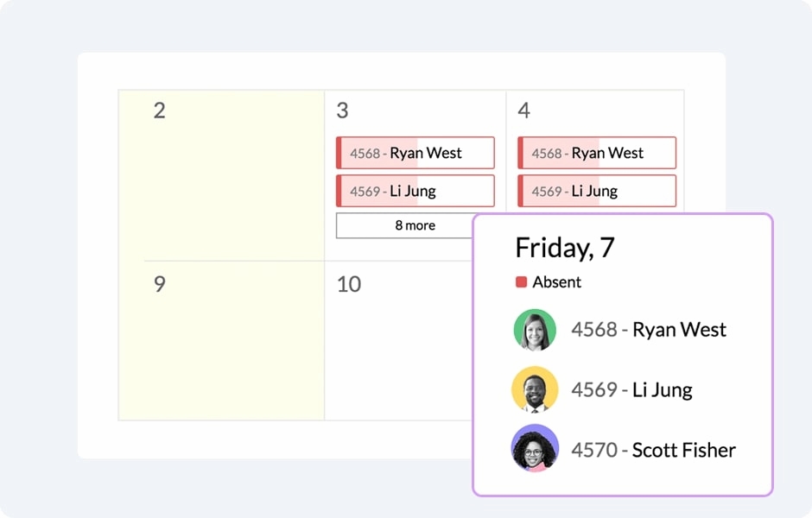
Task: Click Ryan West's absence bar on day 4
Action: pos(596,153)
